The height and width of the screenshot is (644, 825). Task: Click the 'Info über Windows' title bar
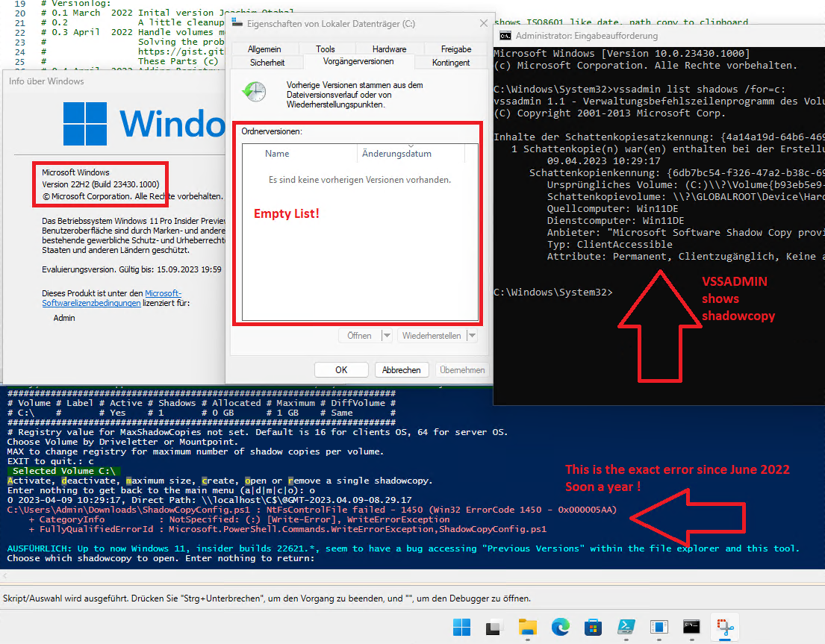[114, 81]
